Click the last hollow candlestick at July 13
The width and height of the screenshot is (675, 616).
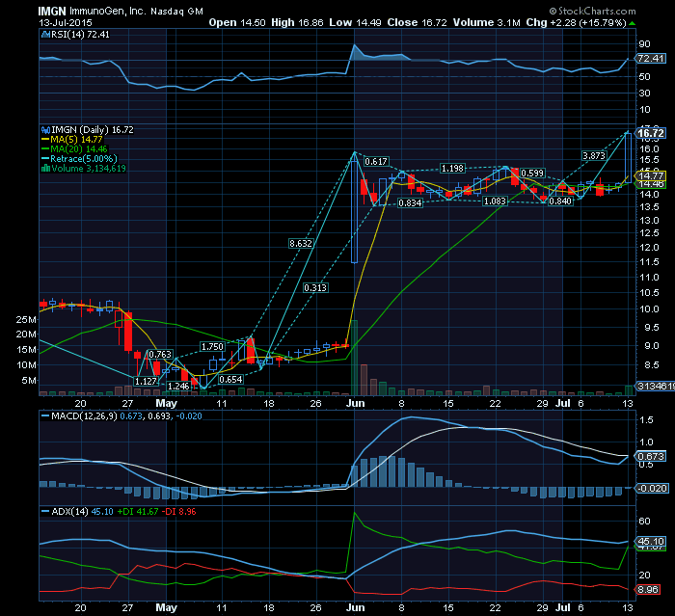628,158
